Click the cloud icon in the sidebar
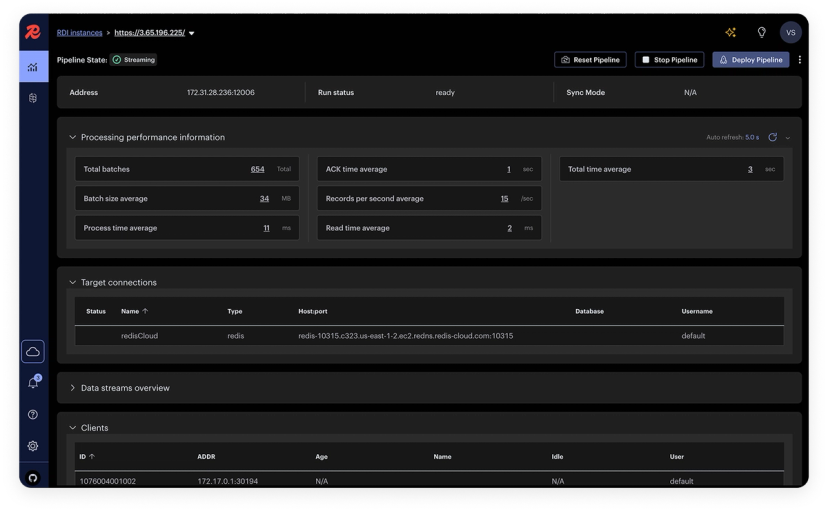 click(x=33, y=352)
